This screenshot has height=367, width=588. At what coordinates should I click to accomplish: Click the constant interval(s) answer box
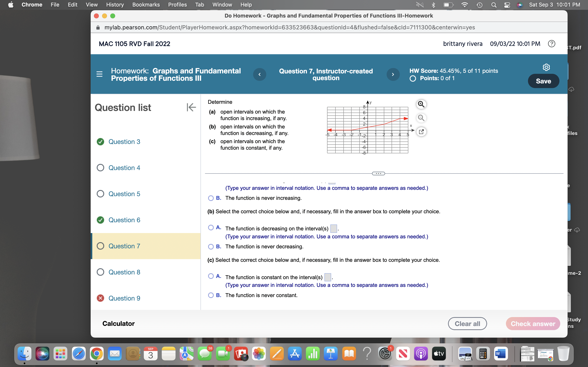coord(327,277)
